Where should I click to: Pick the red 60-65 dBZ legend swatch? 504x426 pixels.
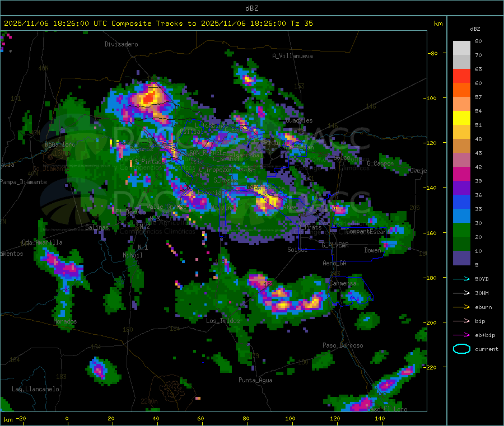461,76
